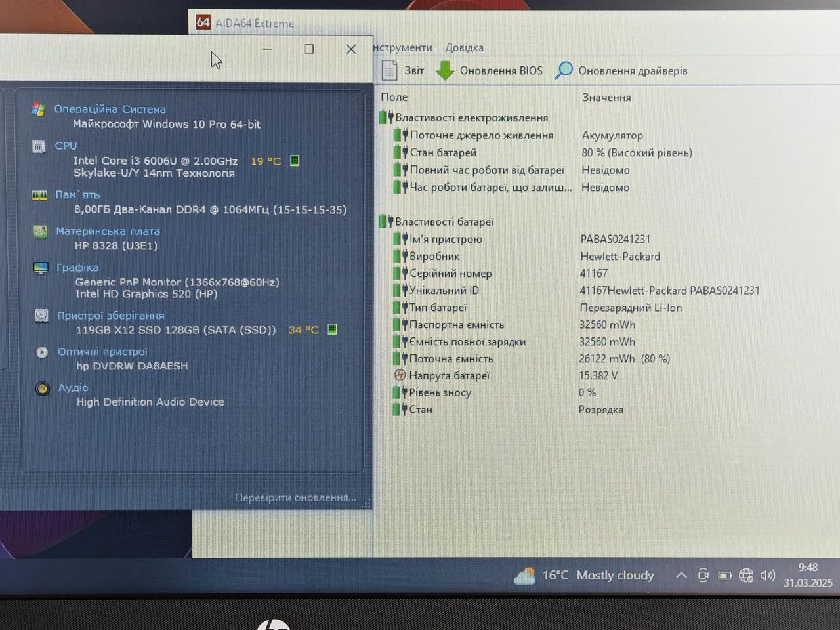Click the Аудіо speaker icon
This screenshot has height=630, width=840.
point(43,388)
